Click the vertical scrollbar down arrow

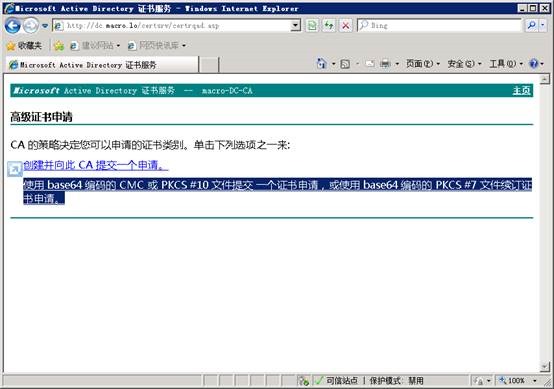coord(545,367)
